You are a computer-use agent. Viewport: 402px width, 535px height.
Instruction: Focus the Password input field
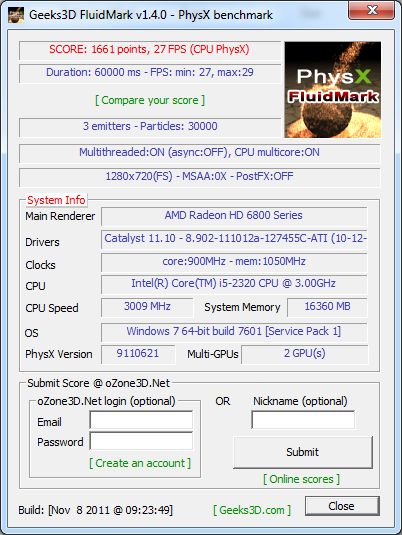[141, 441]
